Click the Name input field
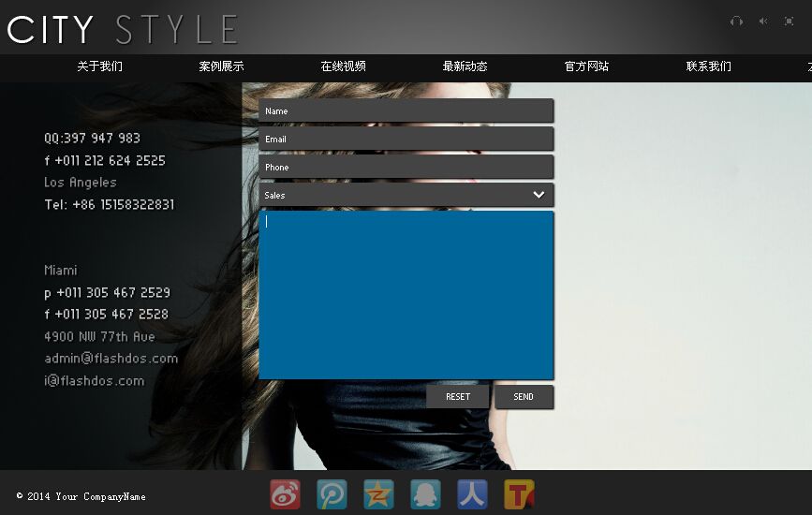Viewport: 812px width, 515px height. pos(406,110)
